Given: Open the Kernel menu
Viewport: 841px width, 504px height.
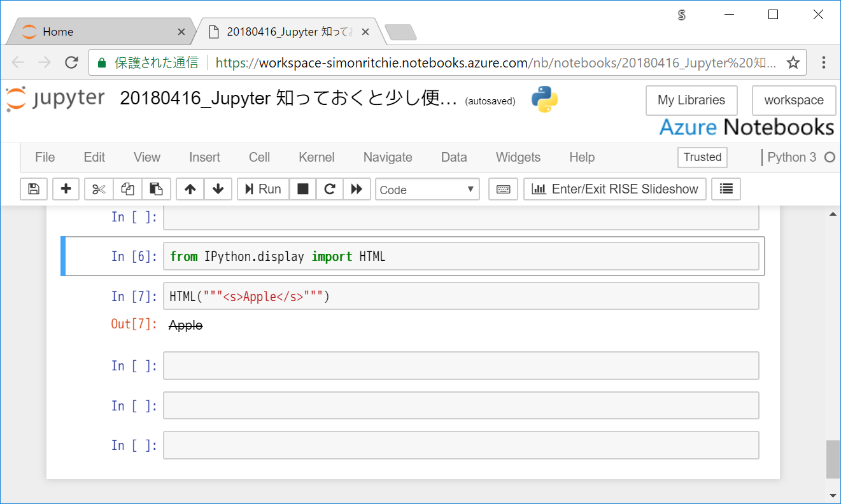Looking at the screenshot, I should pos(316,157).
